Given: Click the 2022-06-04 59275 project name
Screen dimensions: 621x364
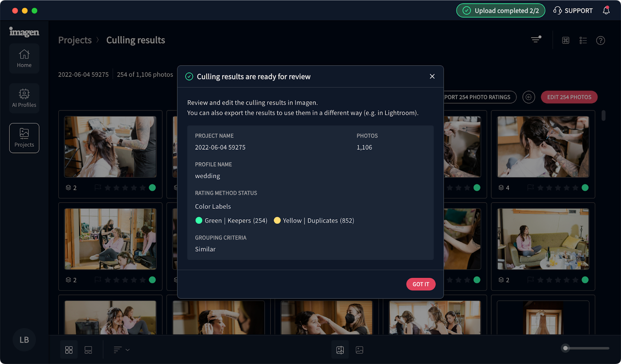Looking at the screenshot, I should [x=83, y=75].
